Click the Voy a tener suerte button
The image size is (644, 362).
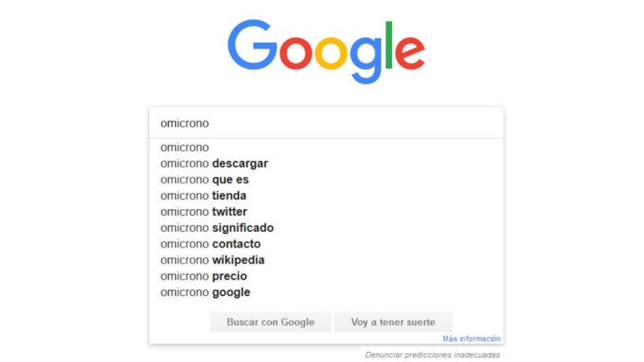[x=393, y=322]
